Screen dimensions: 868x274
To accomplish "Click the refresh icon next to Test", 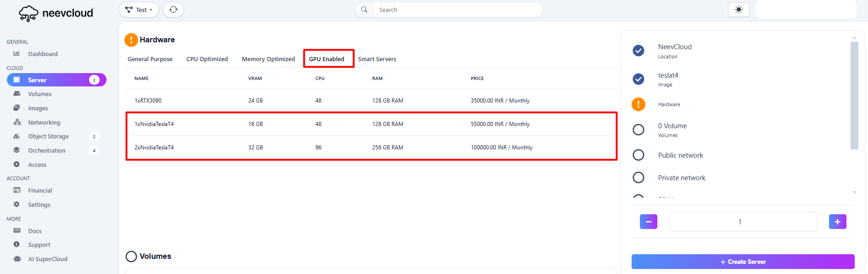I will [x=173, y=10].
